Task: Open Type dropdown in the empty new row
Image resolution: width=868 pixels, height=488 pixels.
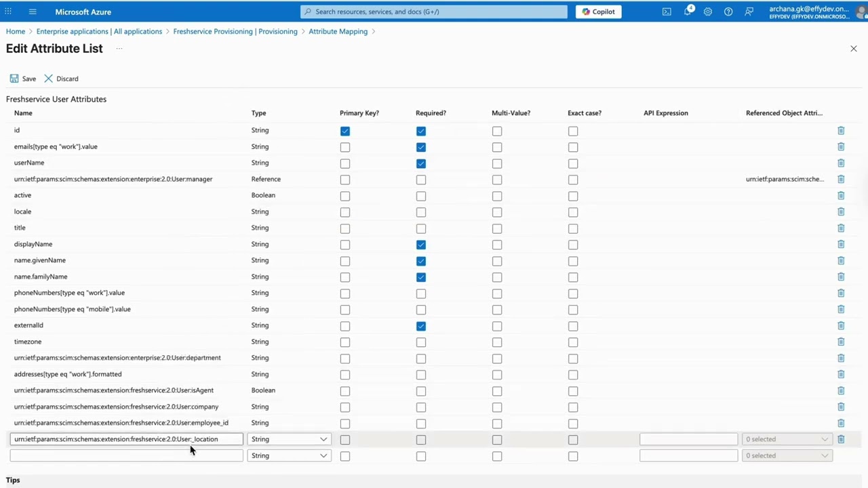Action: pos(289,455)
